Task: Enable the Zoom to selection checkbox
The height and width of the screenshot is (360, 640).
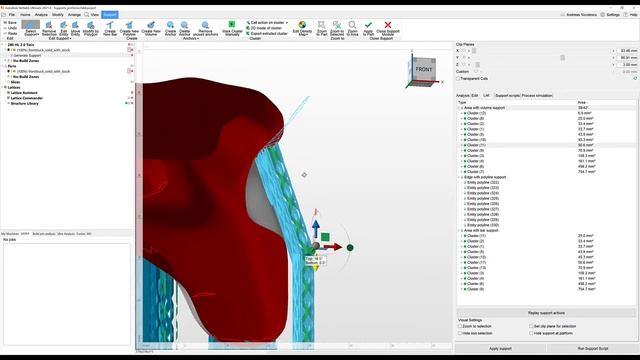Action: [460, 326]
